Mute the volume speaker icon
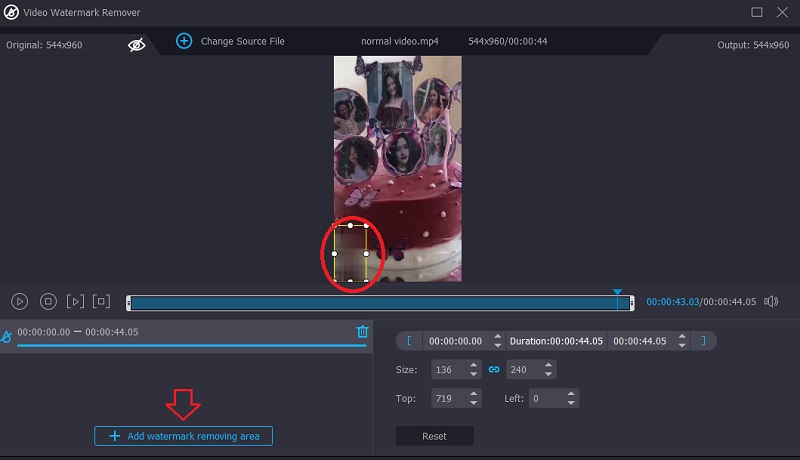This screenshot has width=800, height=460. click(x=771, y=301)
